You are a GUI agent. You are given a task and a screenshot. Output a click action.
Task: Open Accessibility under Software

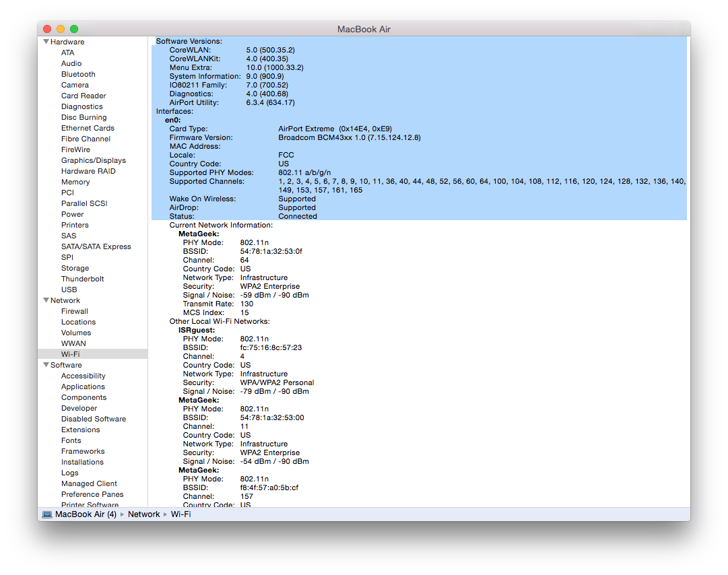[x=83, y=376]
